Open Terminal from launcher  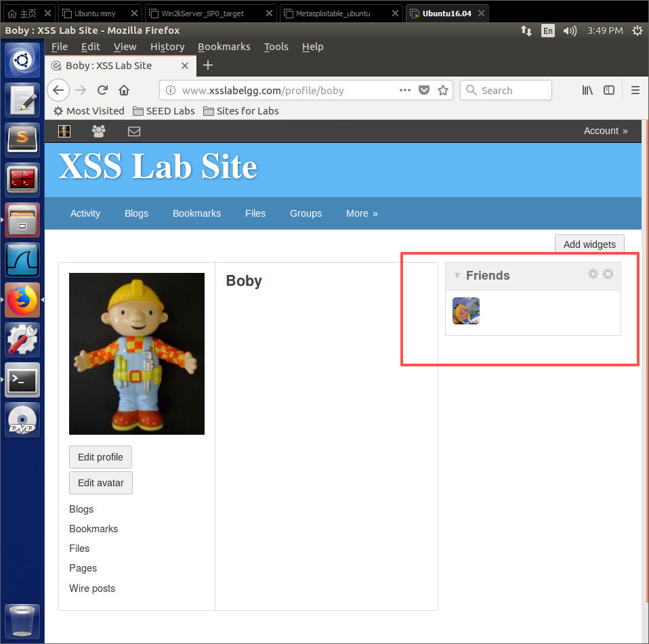(x=22, y=380)
